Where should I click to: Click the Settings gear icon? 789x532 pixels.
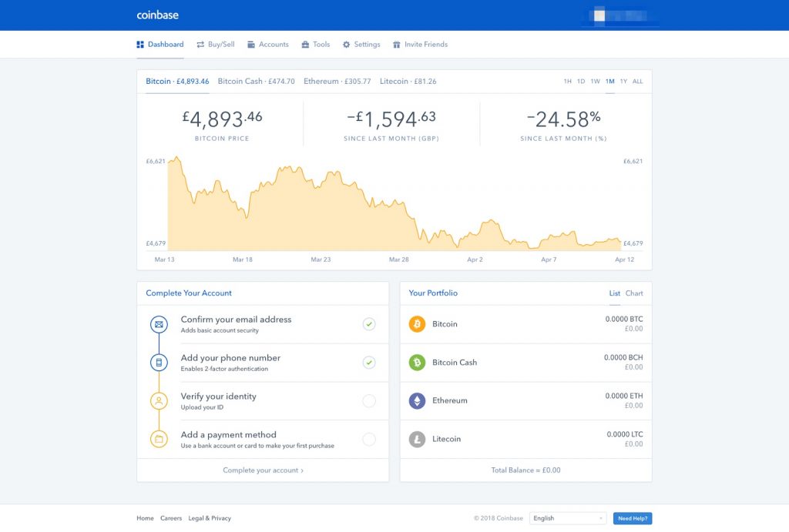point(346,45)
